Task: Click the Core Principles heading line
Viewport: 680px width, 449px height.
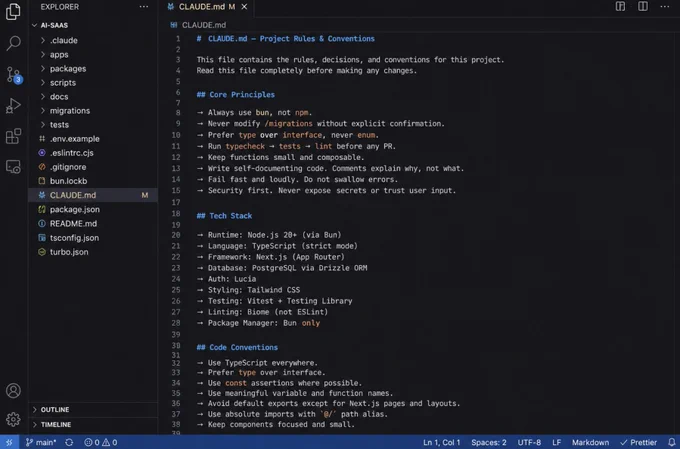Action: [x=235, y=95]
